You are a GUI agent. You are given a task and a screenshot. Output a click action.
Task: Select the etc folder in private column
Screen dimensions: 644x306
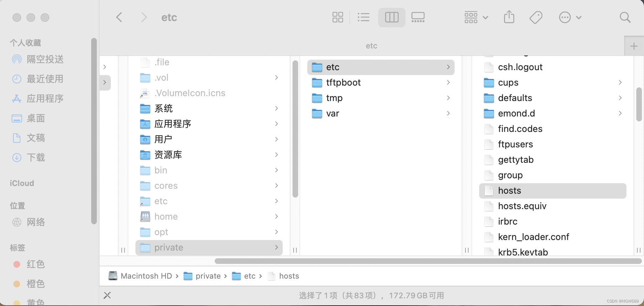click(x=381, y=67)
